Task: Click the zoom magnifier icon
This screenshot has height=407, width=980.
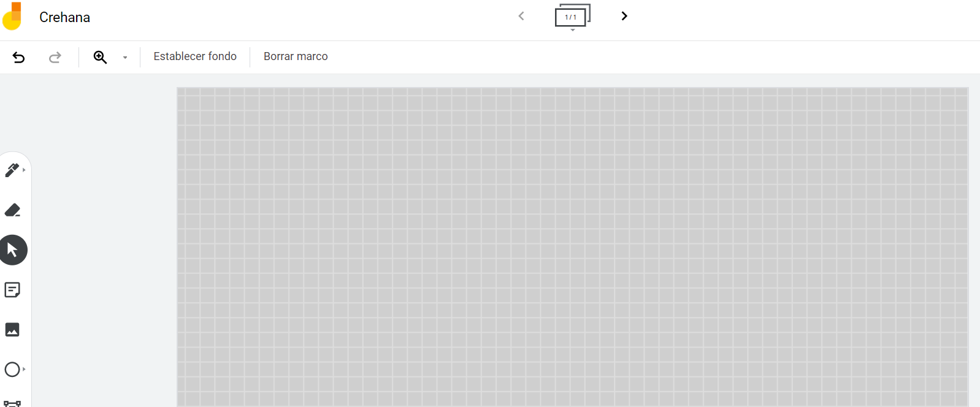Action: tap(100, 57)
